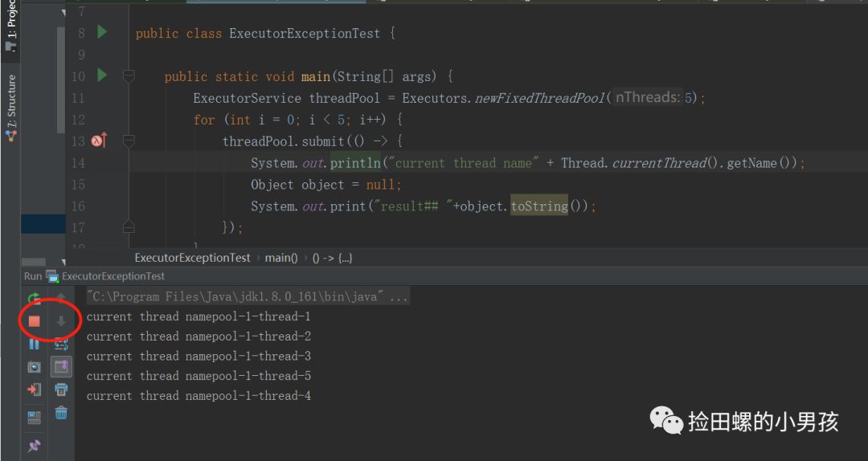Click line number 12 in the editor gutter
The image size is (868, 461).
(78, 120)
